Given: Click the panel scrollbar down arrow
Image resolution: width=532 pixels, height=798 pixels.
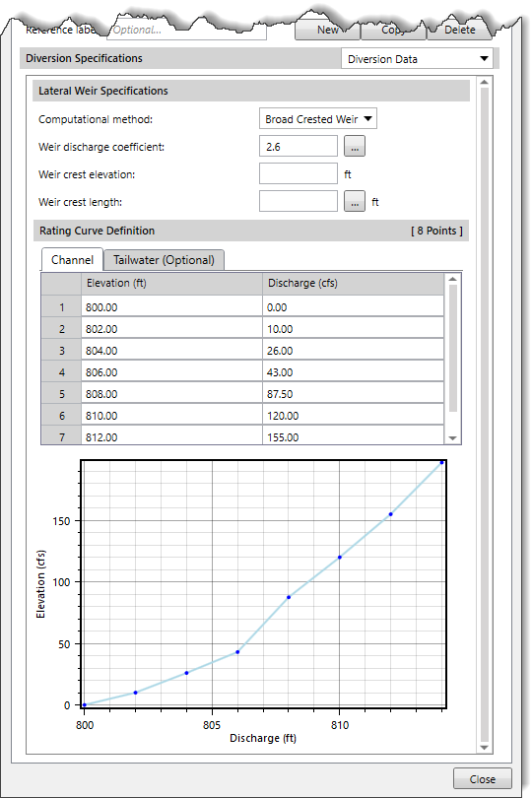Looking at the screenshot, I should [x=484, y=748].
